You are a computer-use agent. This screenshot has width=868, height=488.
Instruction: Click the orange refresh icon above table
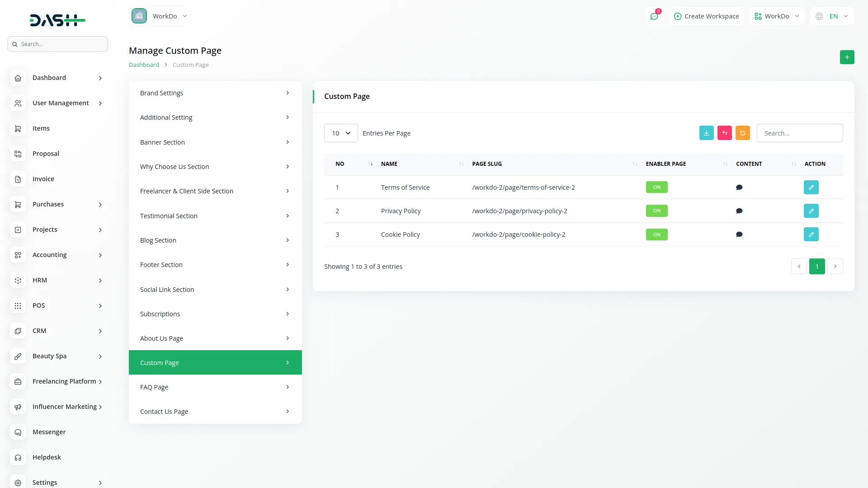coord(742,133)
